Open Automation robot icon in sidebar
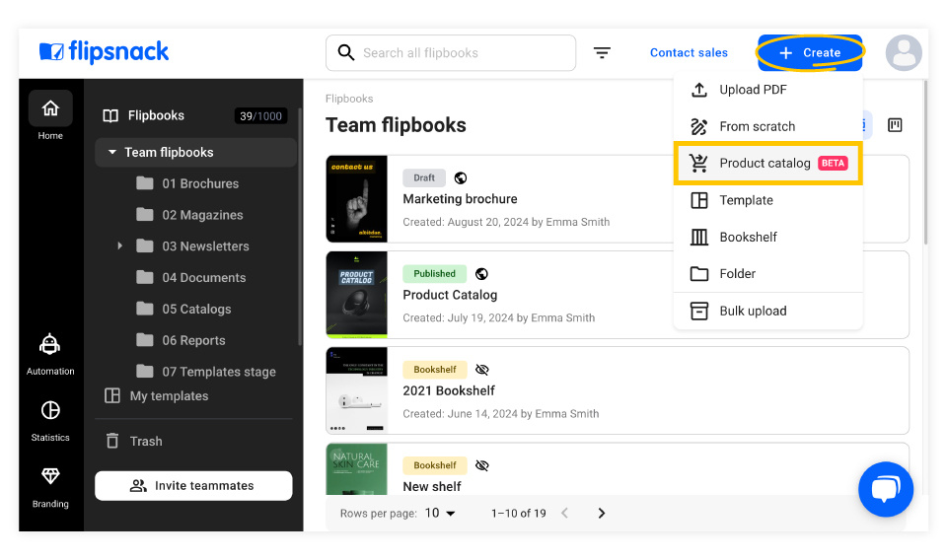The image size is (947, 560). (x=50, y=345)
